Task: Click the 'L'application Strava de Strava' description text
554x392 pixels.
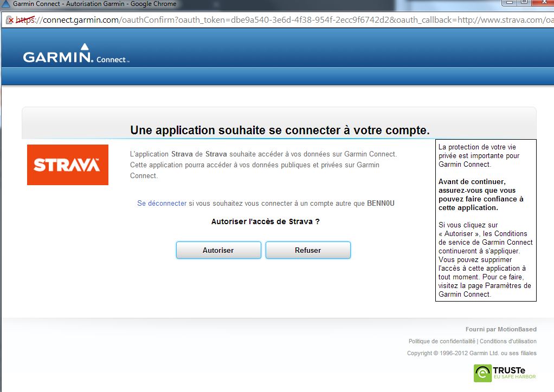Action: tap(263, 165)
